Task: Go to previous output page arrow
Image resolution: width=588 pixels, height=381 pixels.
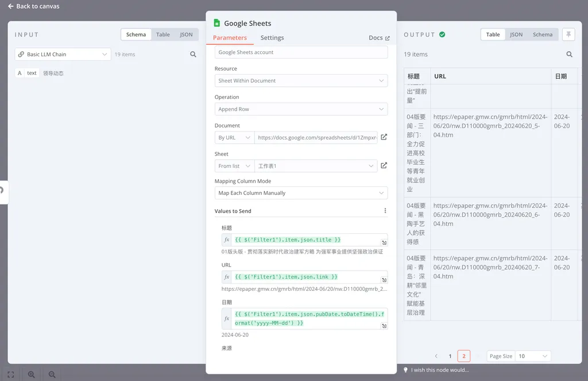Action: [436, 356]
